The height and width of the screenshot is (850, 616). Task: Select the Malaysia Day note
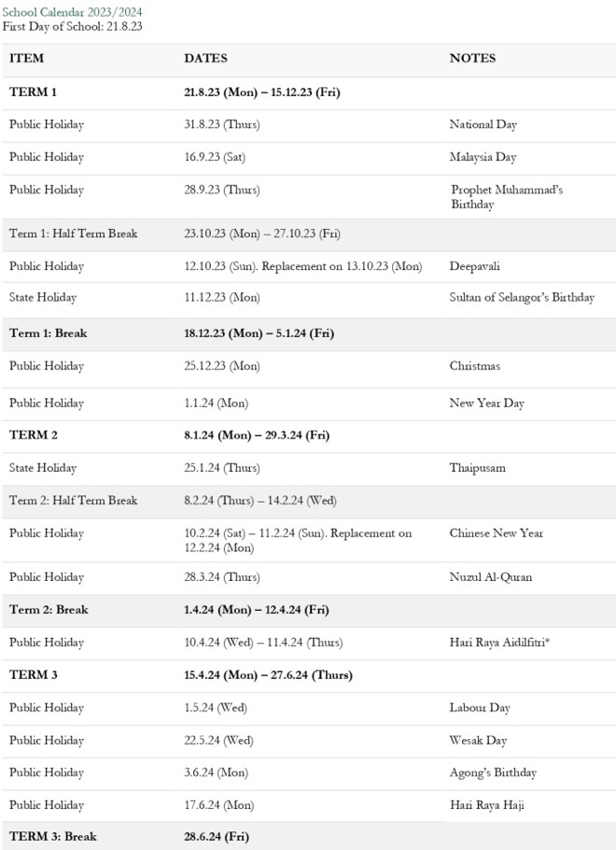pyautogui.click(x=483, y=157)
